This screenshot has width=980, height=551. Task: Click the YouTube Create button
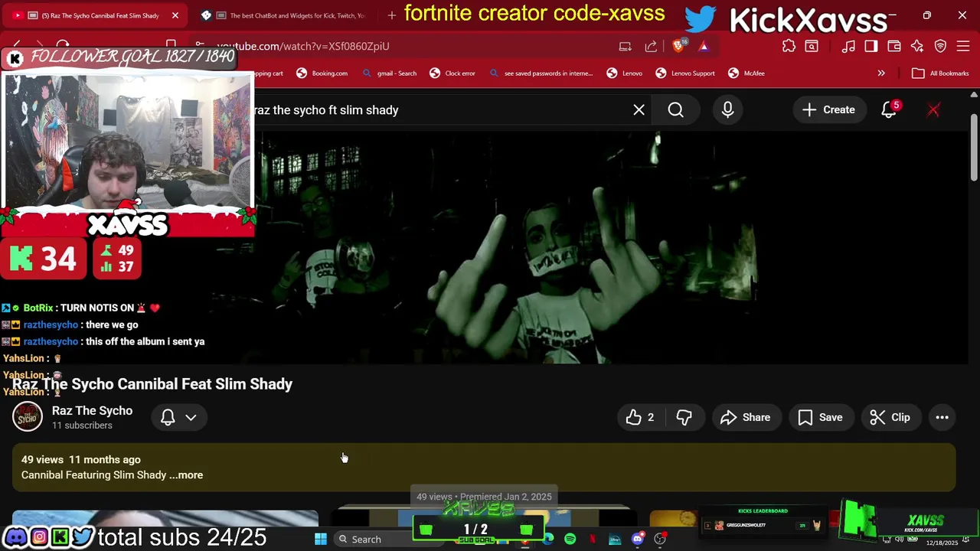(x=828, y=109)
